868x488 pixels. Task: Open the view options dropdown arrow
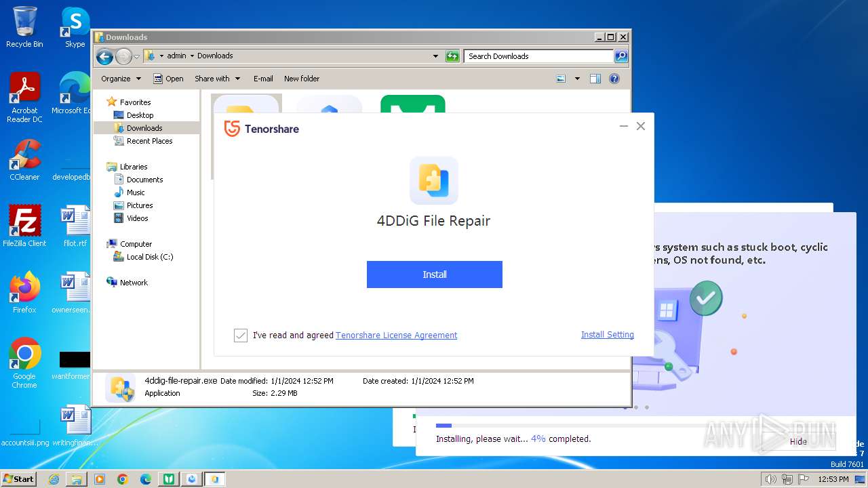coord(577,79)
